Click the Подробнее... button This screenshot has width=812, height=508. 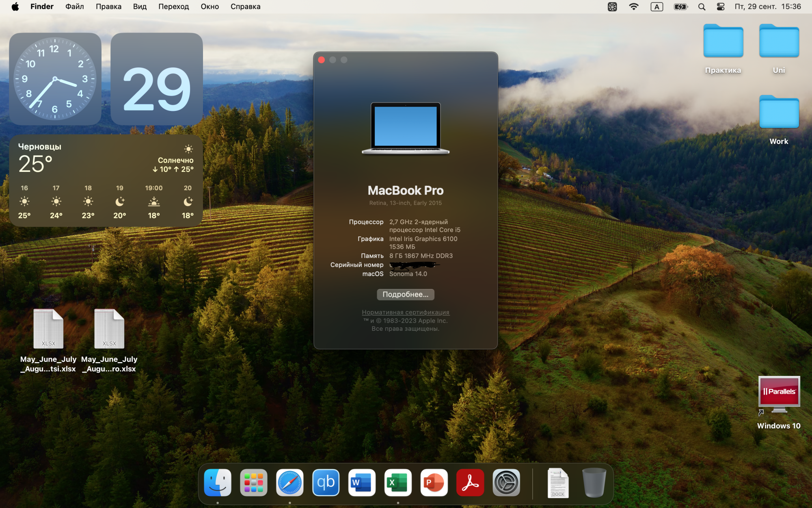click(405, 294)
